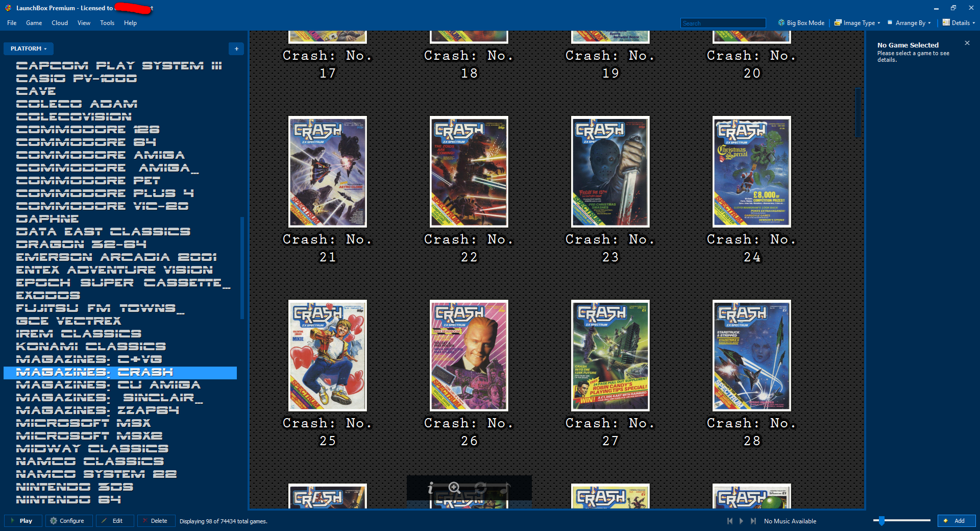
Task: Select Crash No. 25 cover
Action: [328, 355]
